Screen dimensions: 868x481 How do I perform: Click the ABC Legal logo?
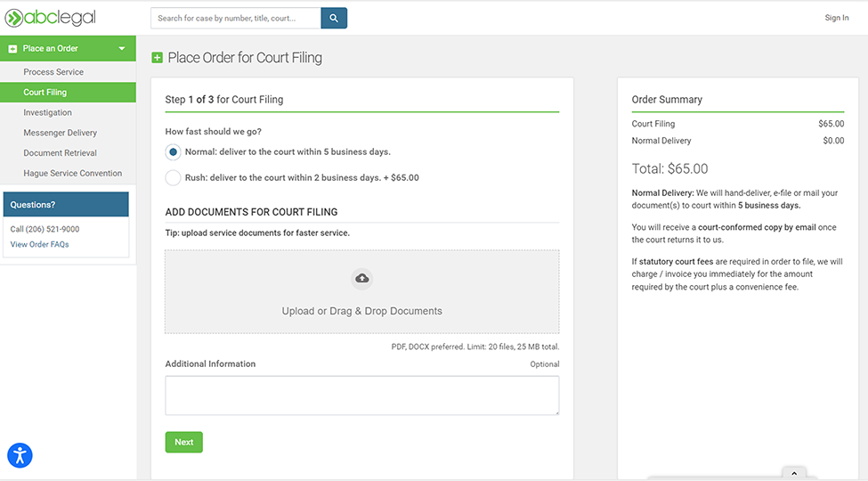(51, 18)
